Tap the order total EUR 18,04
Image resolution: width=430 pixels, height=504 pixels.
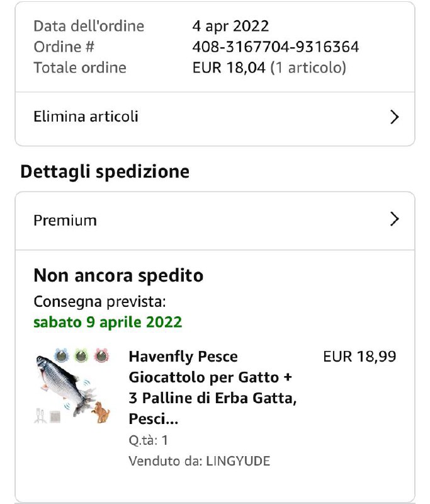click(x=229, y=67)
